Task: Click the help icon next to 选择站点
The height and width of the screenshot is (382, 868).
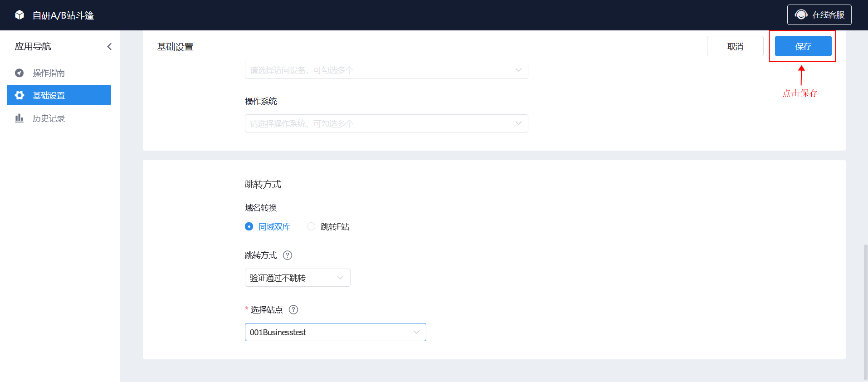Action: pyautogui.click(x=293, y=309)
